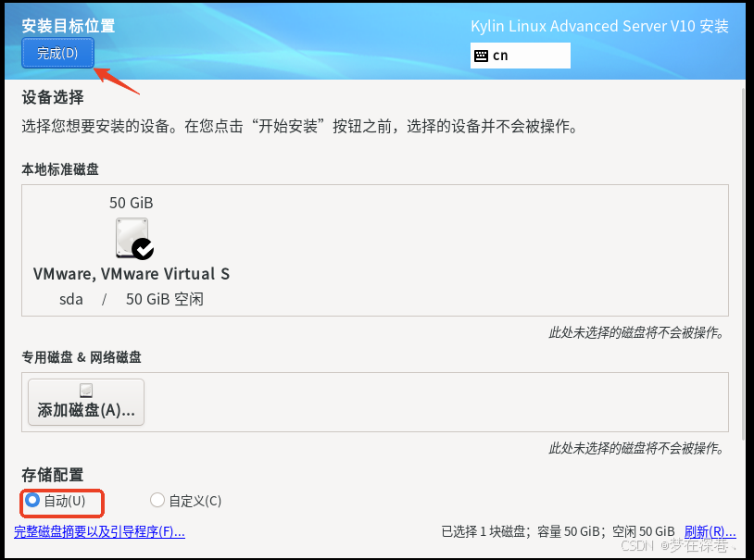Screen dimensions: 754x560
Task: Click the 本地标准磁盘 section label
Action: pos(60,169)
